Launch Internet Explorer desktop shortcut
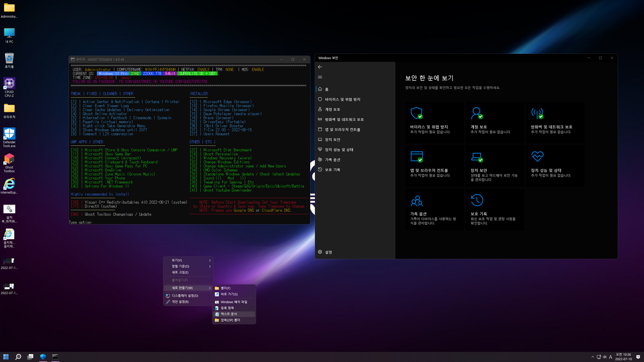This screenshot has height=362, width=644. pyautogui.click(x=9, y=186)
